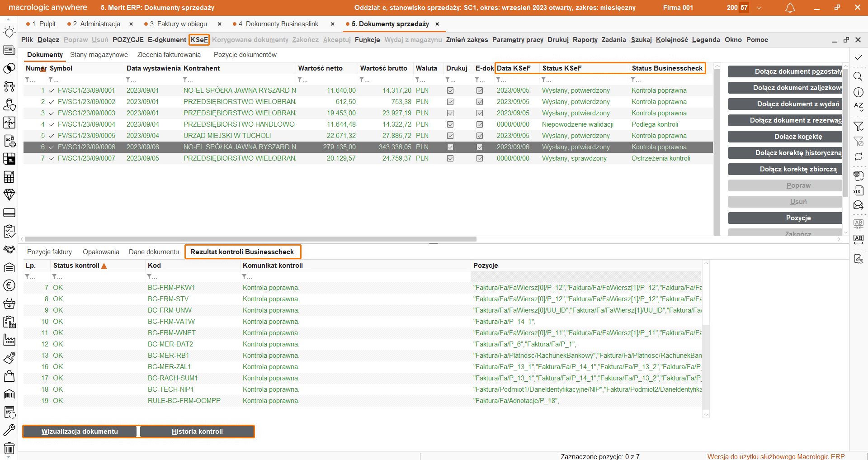
Task: Click the magnifier search icon in right toolbar
Action: point(858,76)
